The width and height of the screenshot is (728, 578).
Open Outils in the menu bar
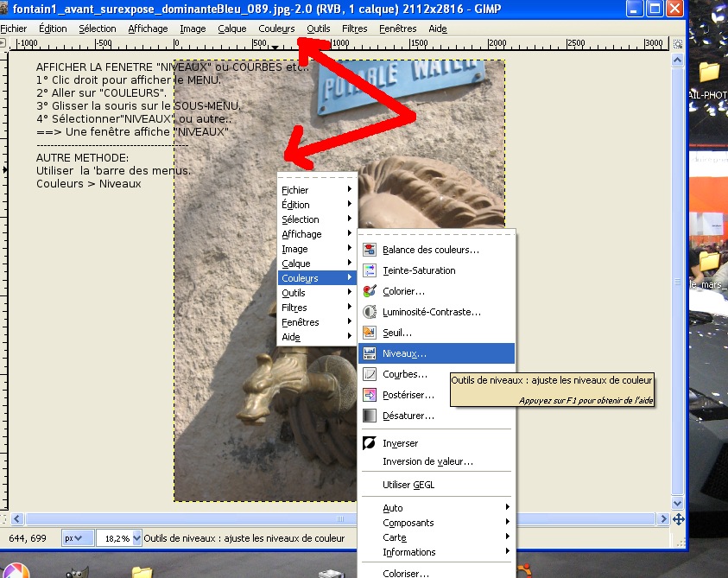[x=319, y=29]
